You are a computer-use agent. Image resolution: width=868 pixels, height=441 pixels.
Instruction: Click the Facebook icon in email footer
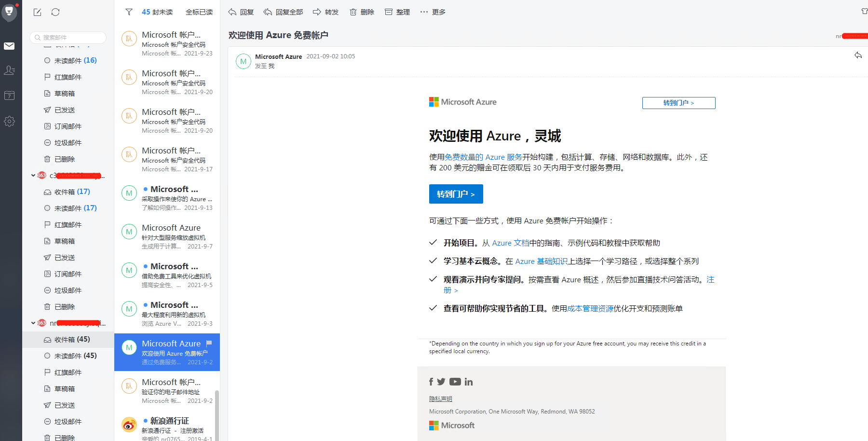tap(431, 382)
